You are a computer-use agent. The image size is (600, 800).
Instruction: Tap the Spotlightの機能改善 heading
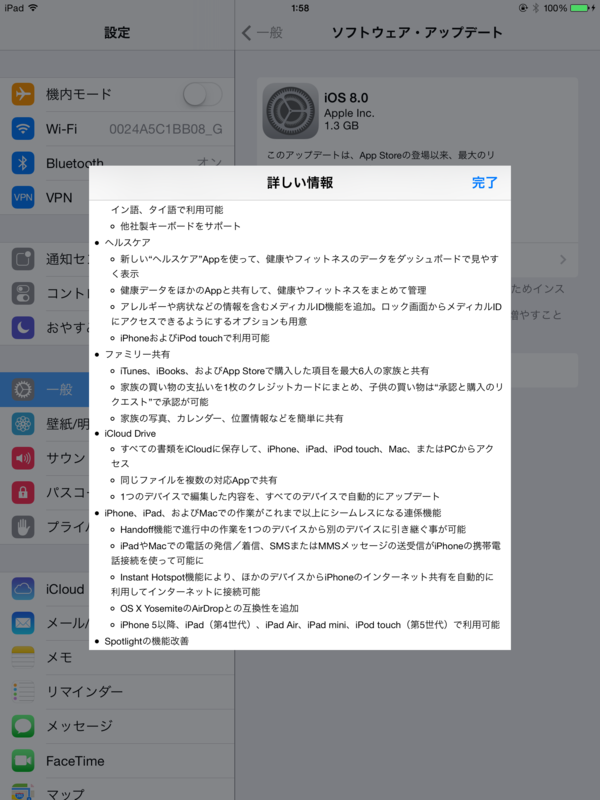(x=146, y=641)
